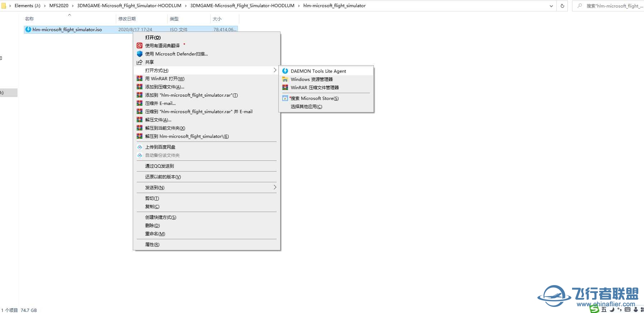Image resolution: width=644 pixels, height=313 pixels.
Task: Click WinRAR icon beside 用 WinRAR 打开
Action: coord(140,78)
